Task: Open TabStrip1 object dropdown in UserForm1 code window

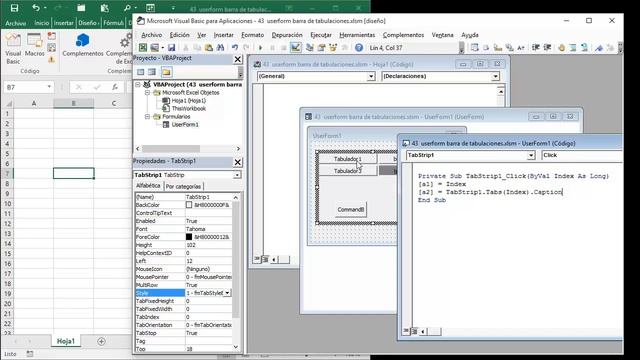Action: [x=531, y=156]
